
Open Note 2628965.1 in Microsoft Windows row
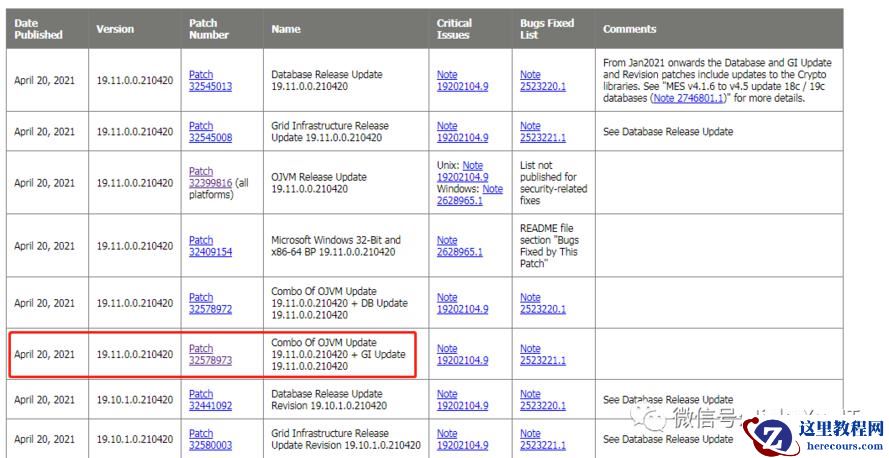(459, 246)
